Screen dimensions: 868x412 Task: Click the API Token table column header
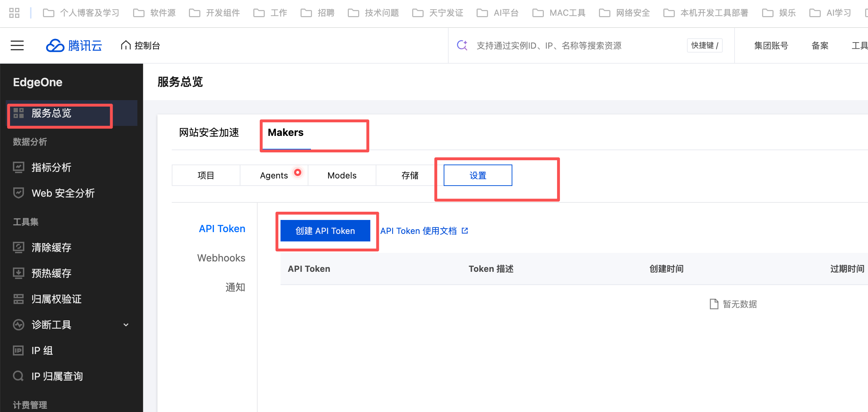coord(309,269)
